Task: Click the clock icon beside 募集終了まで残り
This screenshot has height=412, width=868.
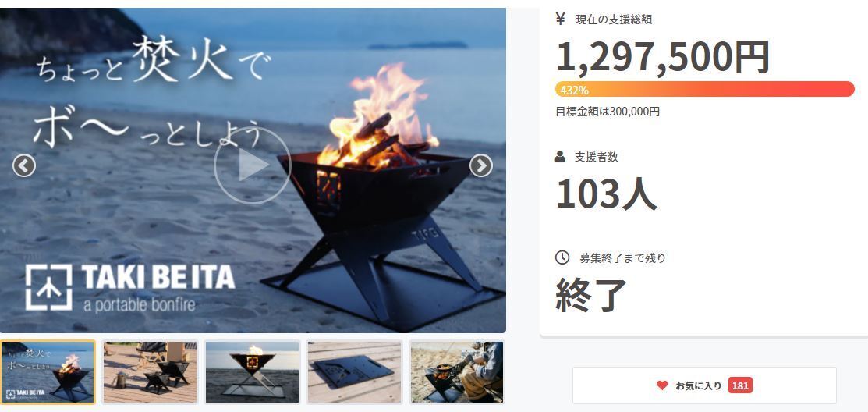Action: tap(562, 257)
